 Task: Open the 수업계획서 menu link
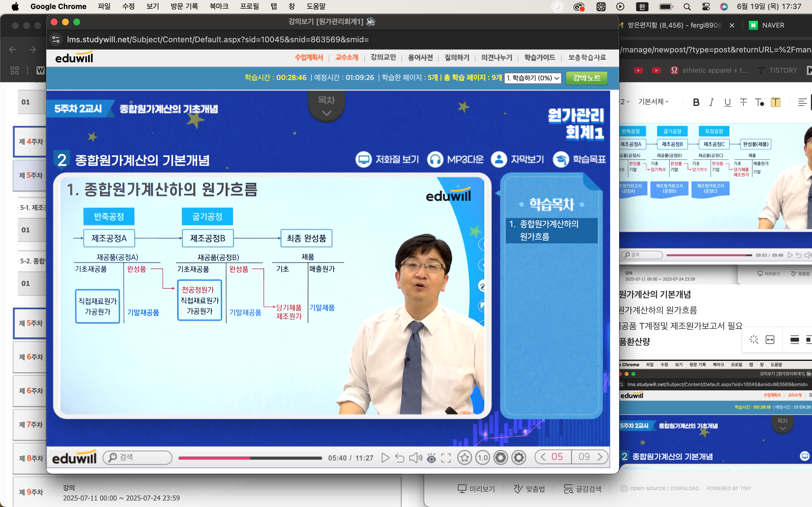click(309, 58)
